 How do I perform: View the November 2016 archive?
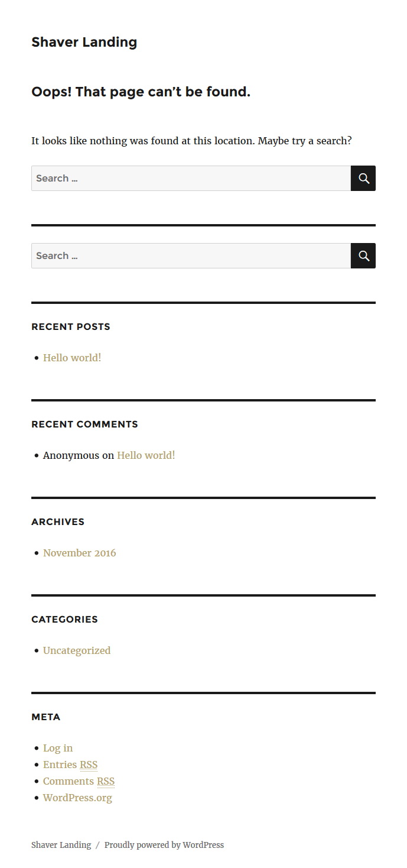[80, 553]
